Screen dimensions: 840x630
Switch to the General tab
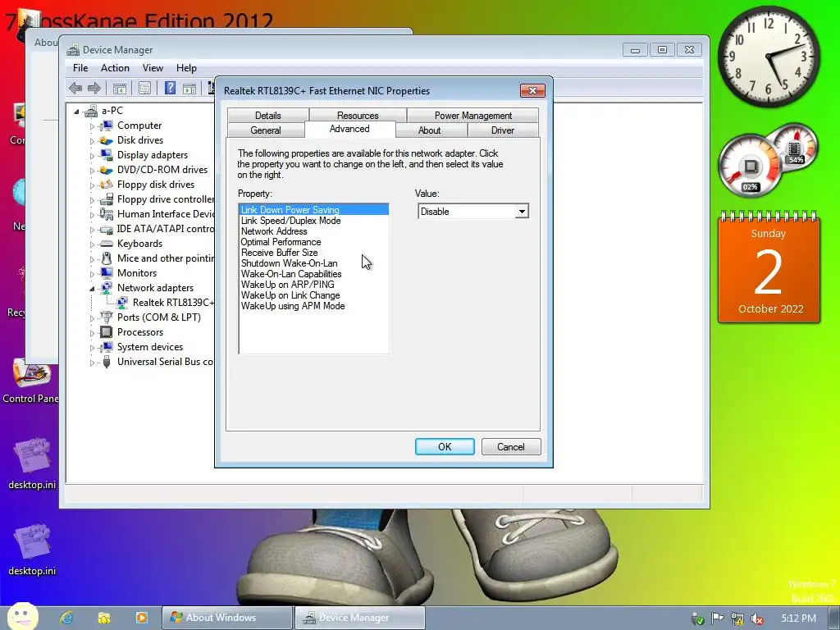(x=266, y=130)
